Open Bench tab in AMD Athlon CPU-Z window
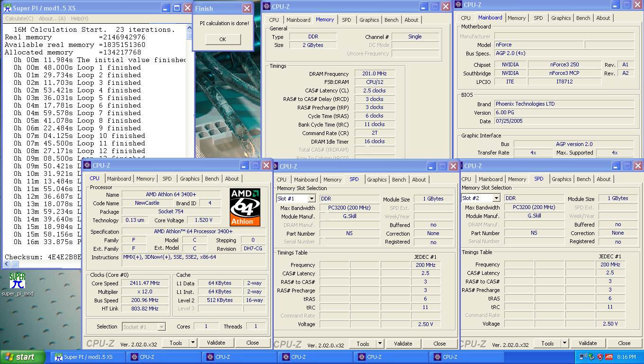 coord(212,179)
